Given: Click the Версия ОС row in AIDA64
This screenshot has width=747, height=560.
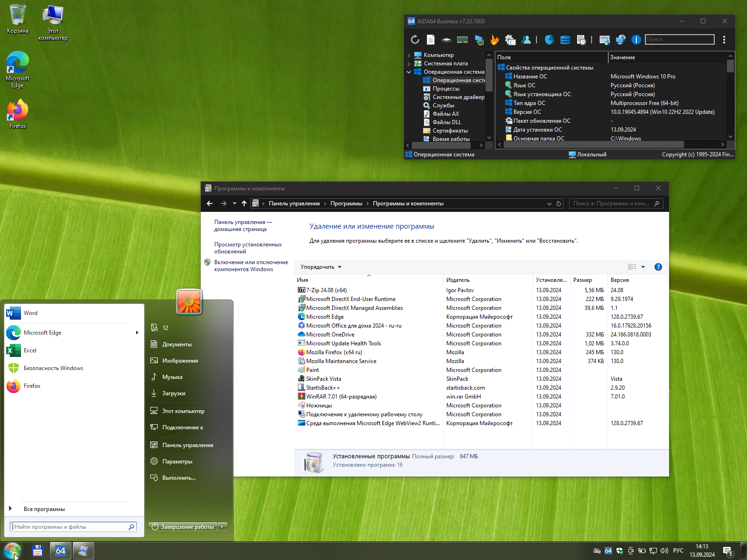Looking at the screenshot, I should 611,112.
